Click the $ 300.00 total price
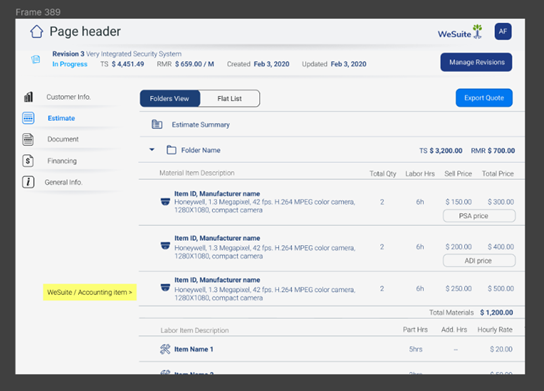This screenshot has height=391, width=544. 501,202
